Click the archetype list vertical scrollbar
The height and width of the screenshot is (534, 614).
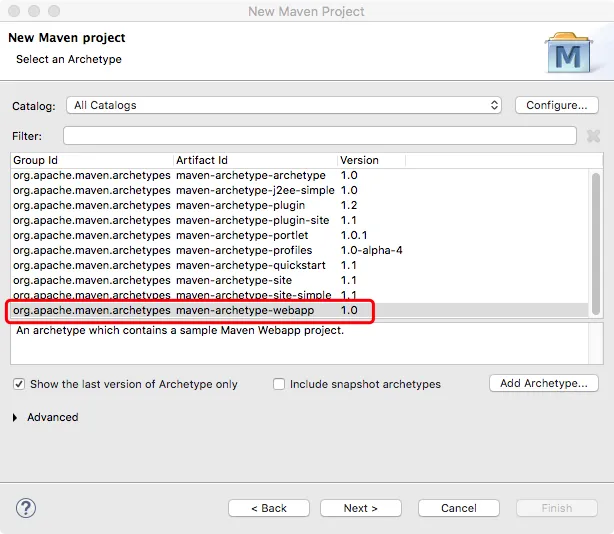[596, 244]
